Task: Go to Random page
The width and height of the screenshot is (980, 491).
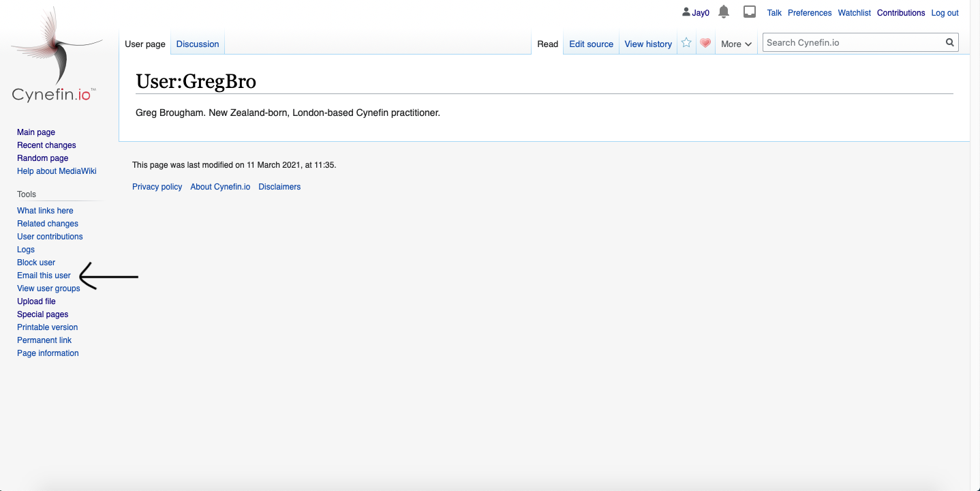Action: click(42, 158)
